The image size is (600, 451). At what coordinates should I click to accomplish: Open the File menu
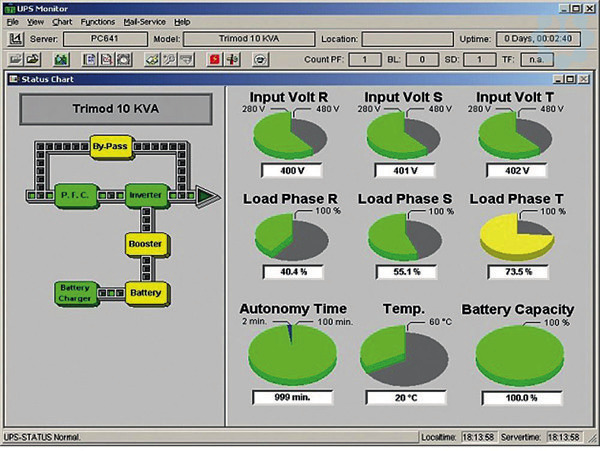(13, 21)
